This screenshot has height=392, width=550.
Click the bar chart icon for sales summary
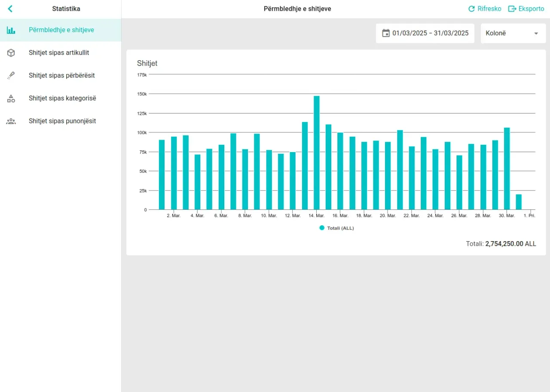point(11,30)
